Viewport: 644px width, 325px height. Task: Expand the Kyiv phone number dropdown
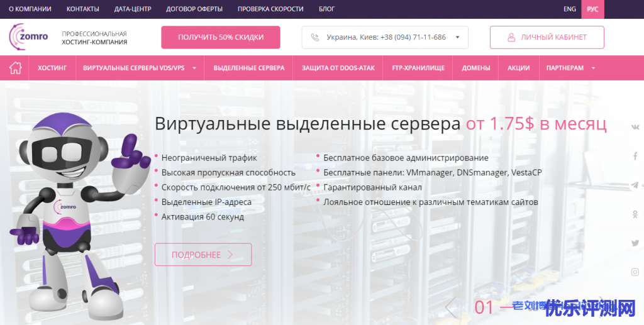point(457,37)
